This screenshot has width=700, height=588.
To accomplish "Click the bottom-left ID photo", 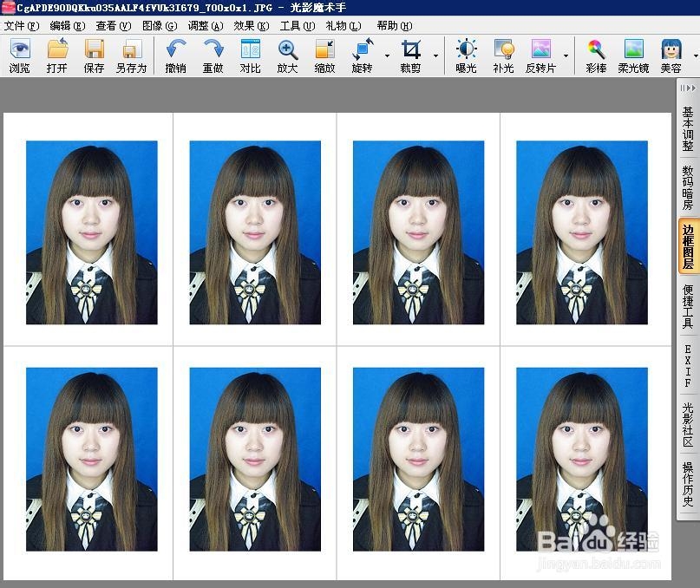I will [x=92, y=460].
